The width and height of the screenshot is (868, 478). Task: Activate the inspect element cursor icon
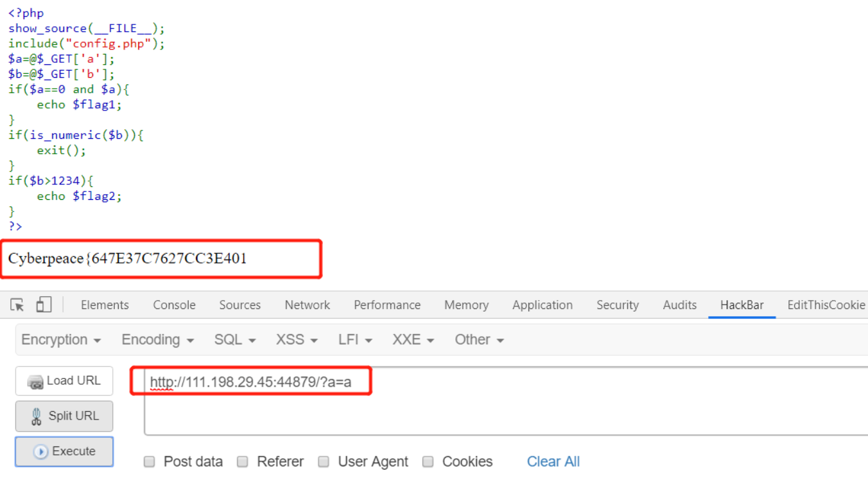(18, 305)
